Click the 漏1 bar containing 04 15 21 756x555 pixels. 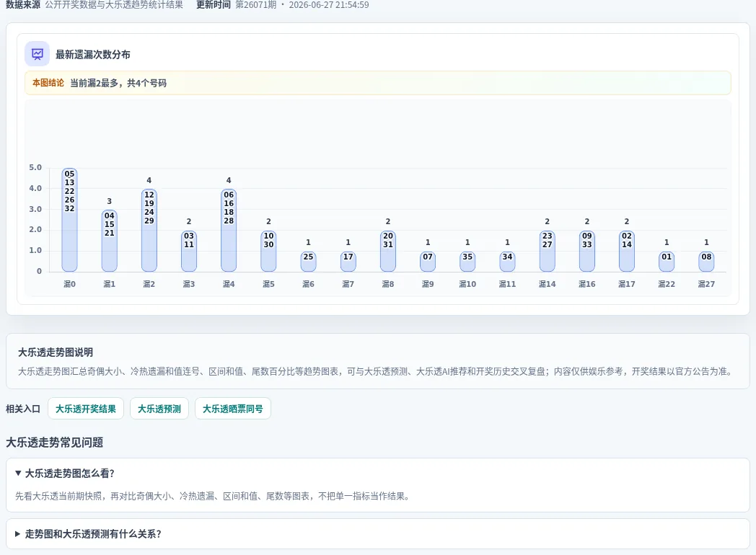click(x=110, y=241)
